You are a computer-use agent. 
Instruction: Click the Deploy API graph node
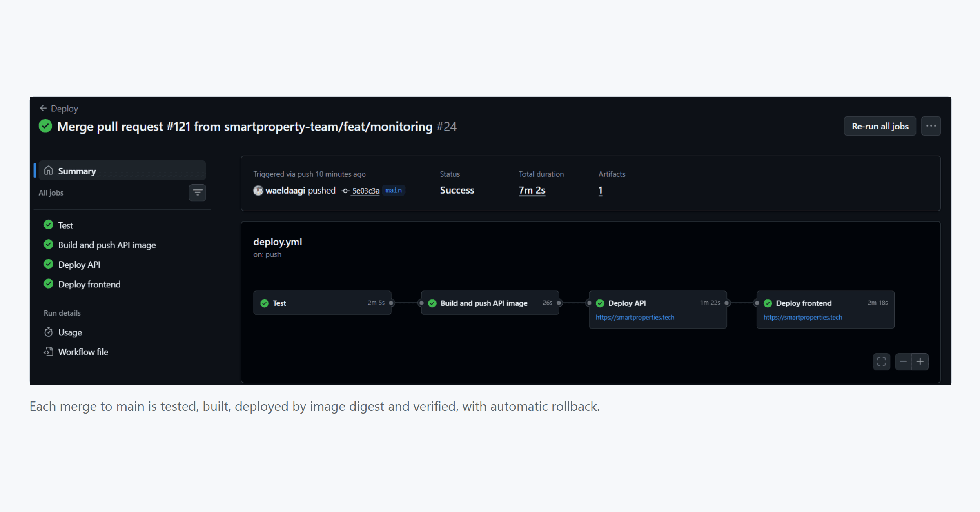pos(658,309)
